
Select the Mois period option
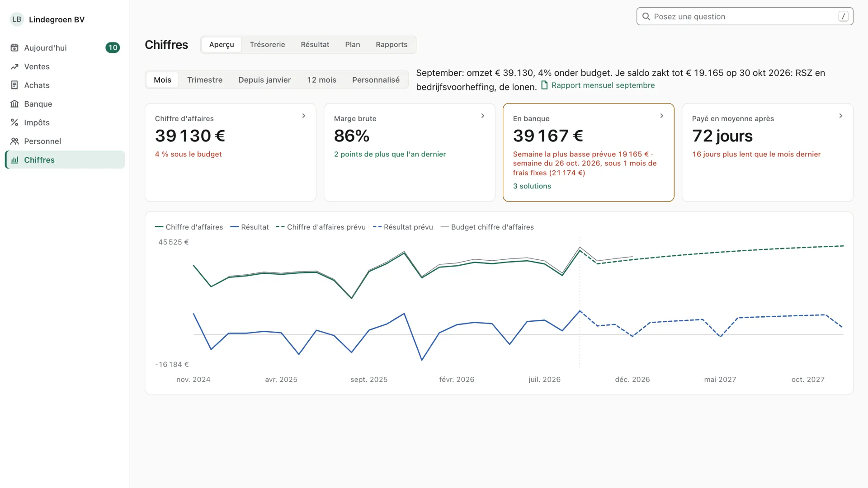[162, 80]
